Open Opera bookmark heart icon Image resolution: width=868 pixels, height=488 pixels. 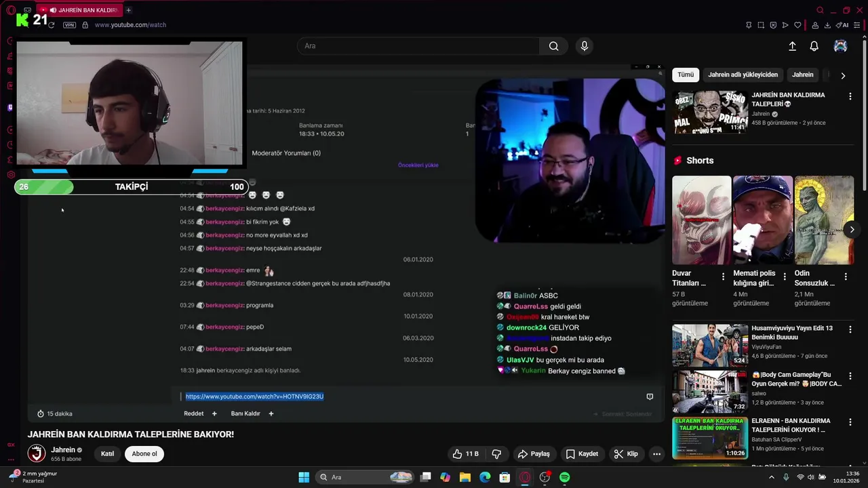(797, 25)
